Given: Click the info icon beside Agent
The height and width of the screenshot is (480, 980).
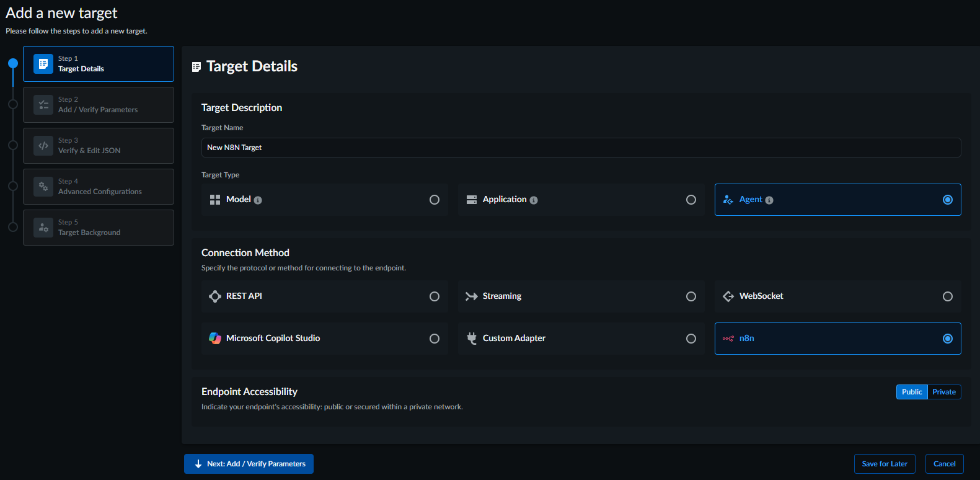Looking at the screenshot, I should [x=769, y=200].
